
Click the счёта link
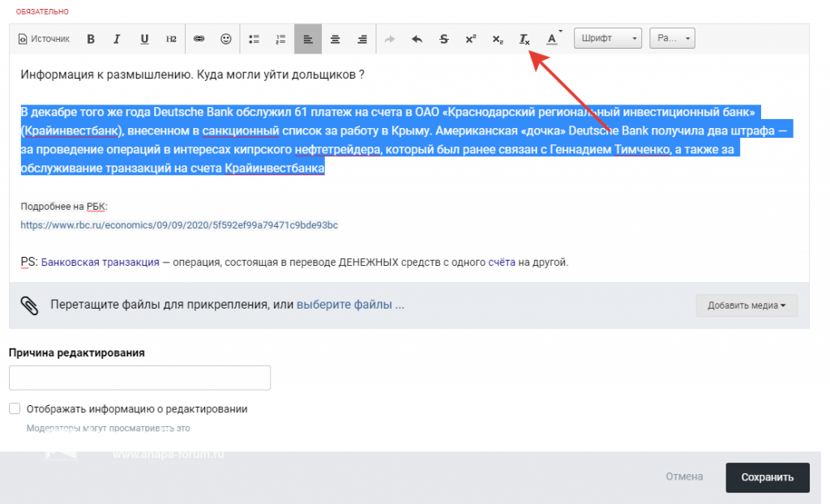[x=501, y=262]
